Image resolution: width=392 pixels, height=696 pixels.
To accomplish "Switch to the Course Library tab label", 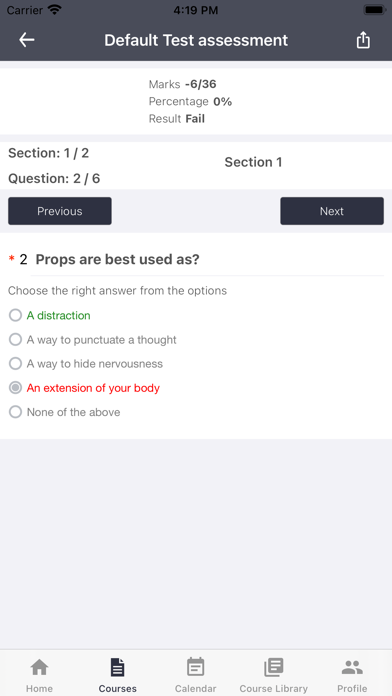I will [273, 688].
